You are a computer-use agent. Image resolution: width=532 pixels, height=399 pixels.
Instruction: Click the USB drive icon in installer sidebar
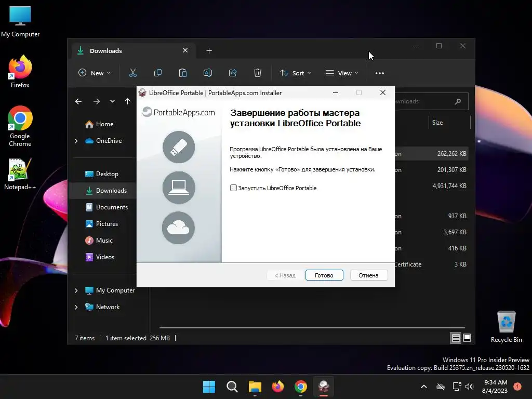(x=179, y=147)
